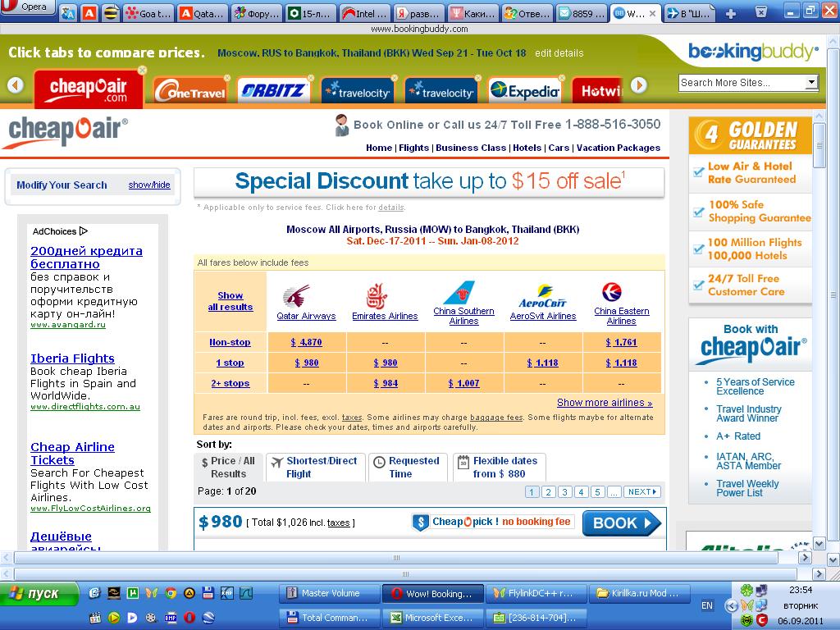Click the EN language indicator
The height and width of the screenshot is (630, 840).
pyautogui.click(x=707, y=605)
